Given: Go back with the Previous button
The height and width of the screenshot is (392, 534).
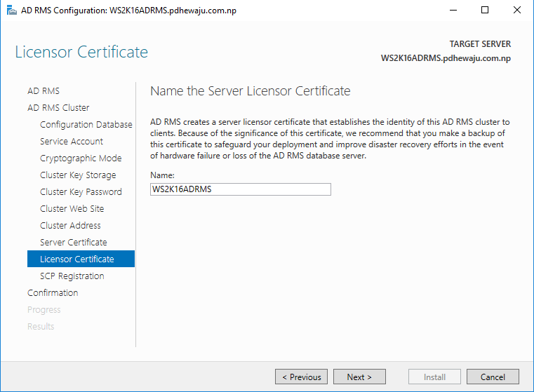Looking at the screenshot, I should (x=302, y=377).
